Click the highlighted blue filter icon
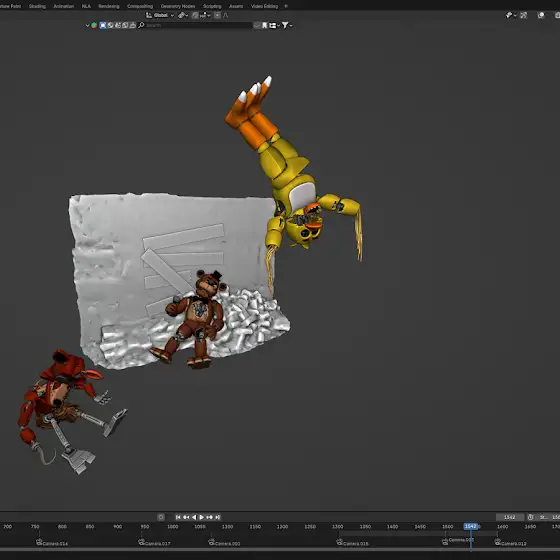 pyautogui.click(x=103, y=25)
